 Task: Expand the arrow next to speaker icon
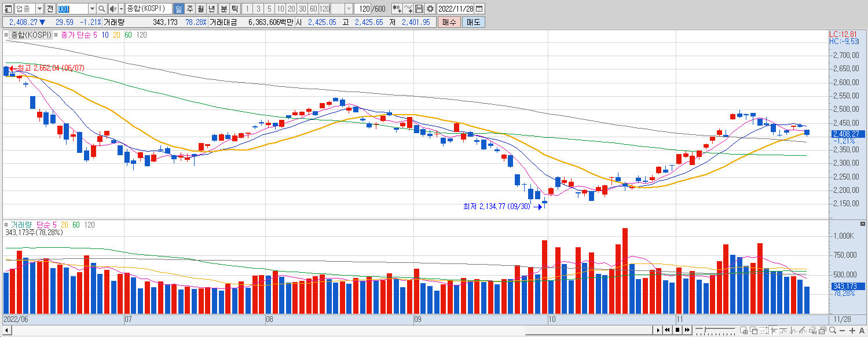[x=121, y=9]
